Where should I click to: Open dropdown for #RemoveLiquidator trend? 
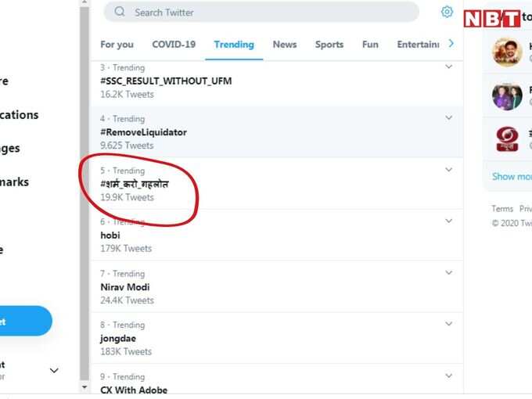point(448,117)
